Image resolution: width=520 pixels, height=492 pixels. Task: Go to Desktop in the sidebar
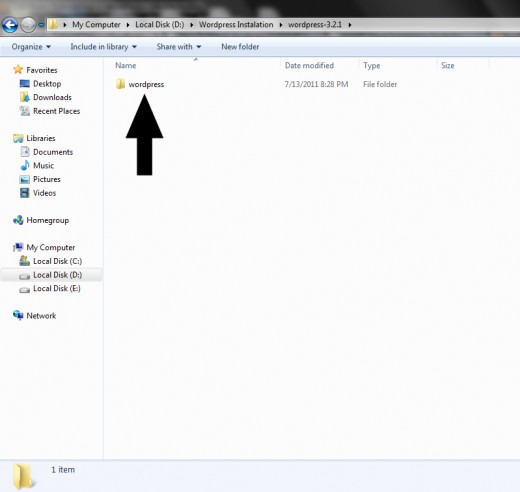pos(47,84)
